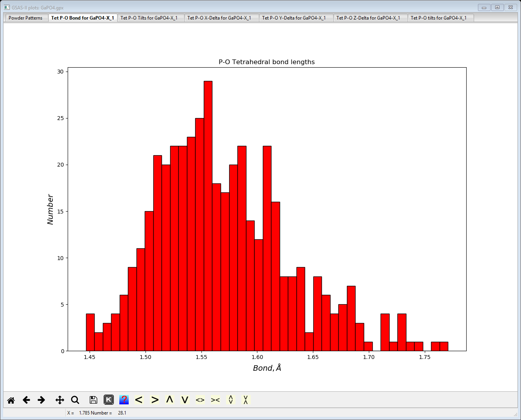
Task: Open Tet P-O Z-Delta for GaPO4-X_1 tab
Action: (x=370, y=18)
